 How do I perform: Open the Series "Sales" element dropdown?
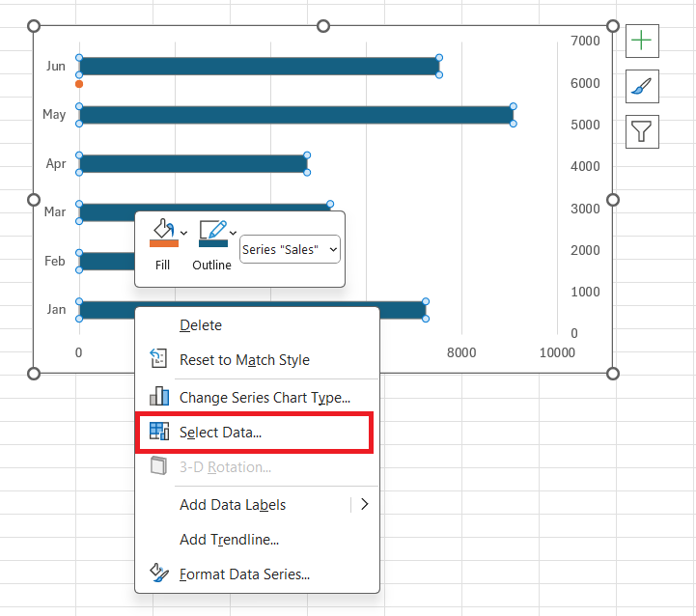[290, 249]
